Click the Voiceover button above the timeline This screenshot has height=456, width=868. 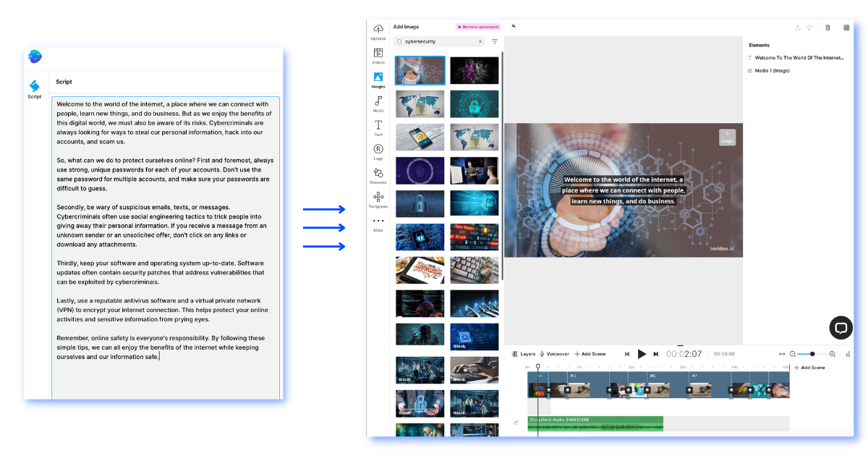point(555,354)
